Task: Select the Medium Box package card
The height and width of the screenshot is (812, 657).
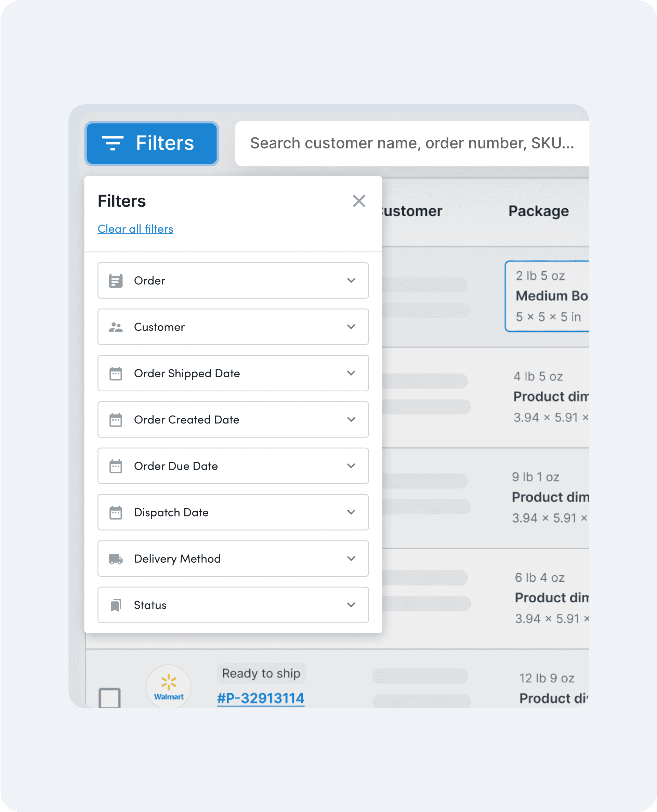Action: pos(547,297)
